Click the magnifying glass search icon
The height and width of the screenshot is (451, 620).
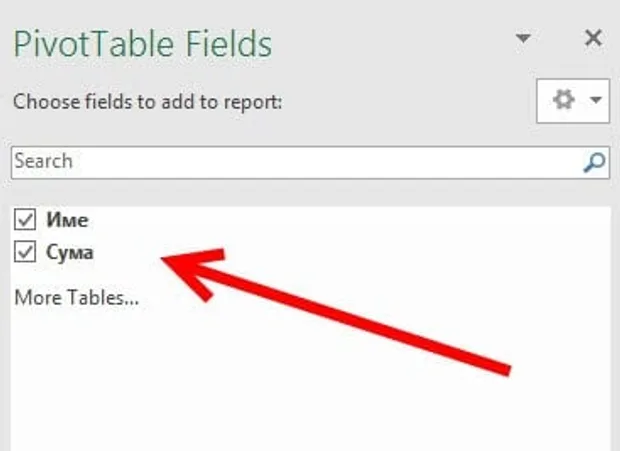coord(594,162)
